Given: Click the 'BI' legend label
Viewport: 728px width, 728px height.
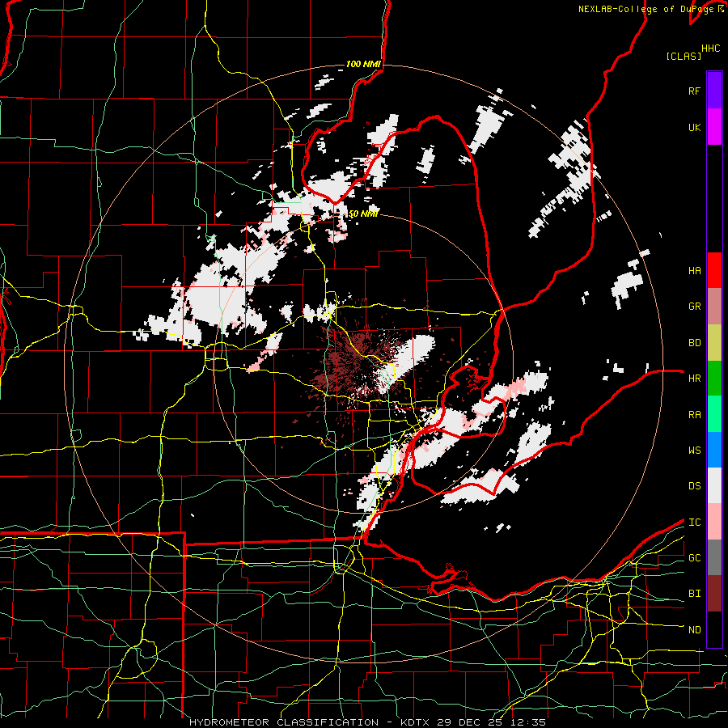Looking at the screenshot, I should pos(694,594).
